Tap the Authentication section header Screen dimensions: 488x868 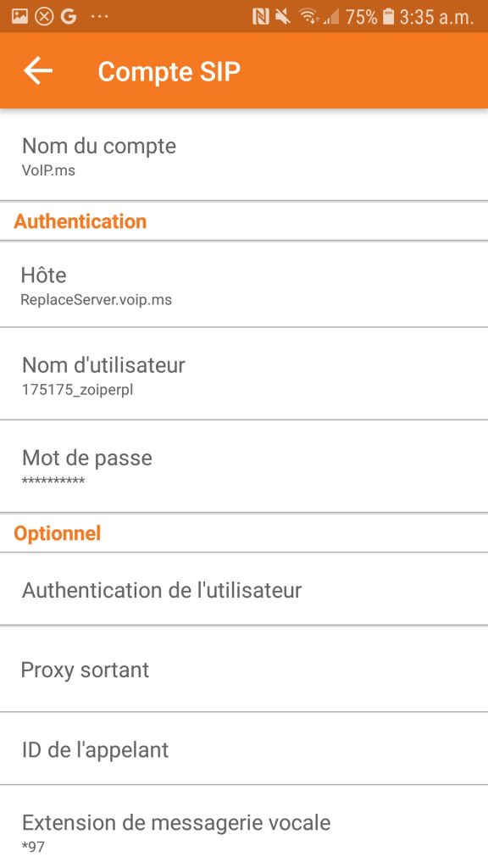tap(80, 221)
